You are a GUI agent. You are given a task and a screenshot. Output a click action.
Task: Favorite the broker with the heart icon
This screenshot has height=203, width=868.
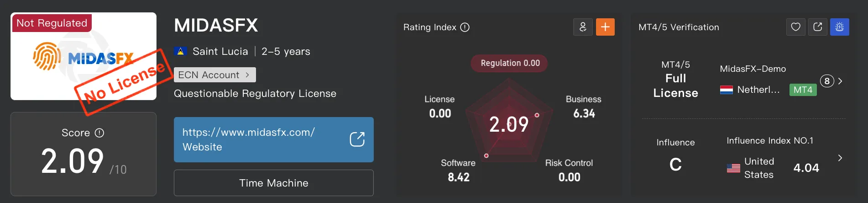795,27
